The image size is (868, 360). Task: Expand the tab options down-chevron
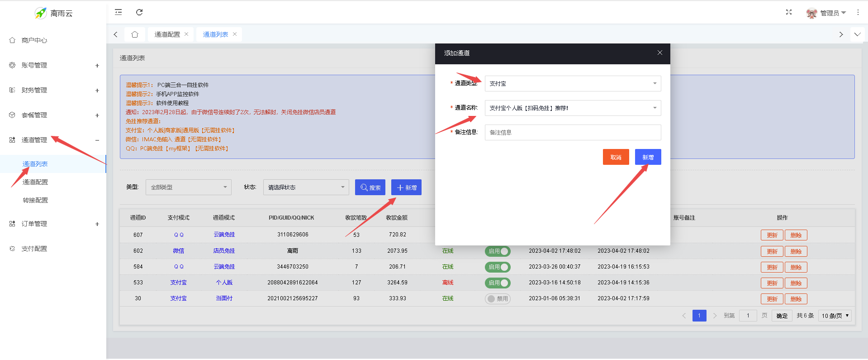click(x=857, y=34)
